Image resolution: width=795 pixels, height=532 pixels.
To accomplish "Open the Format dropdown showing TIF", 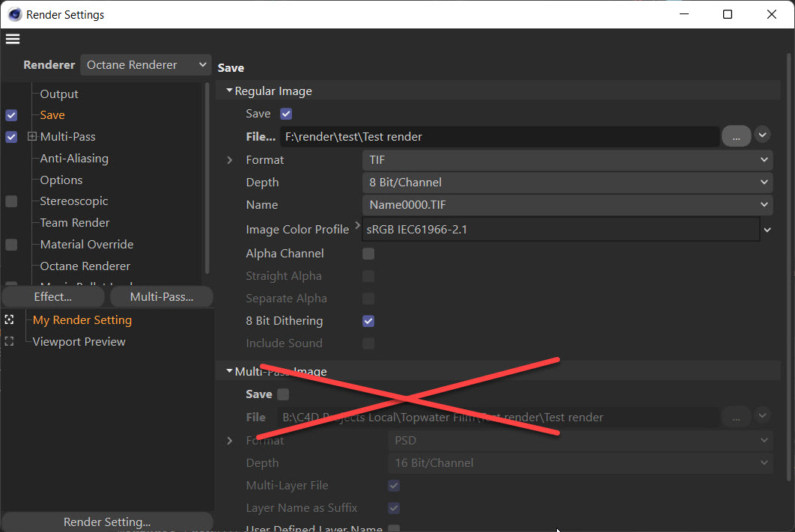I will coord(567,160).
